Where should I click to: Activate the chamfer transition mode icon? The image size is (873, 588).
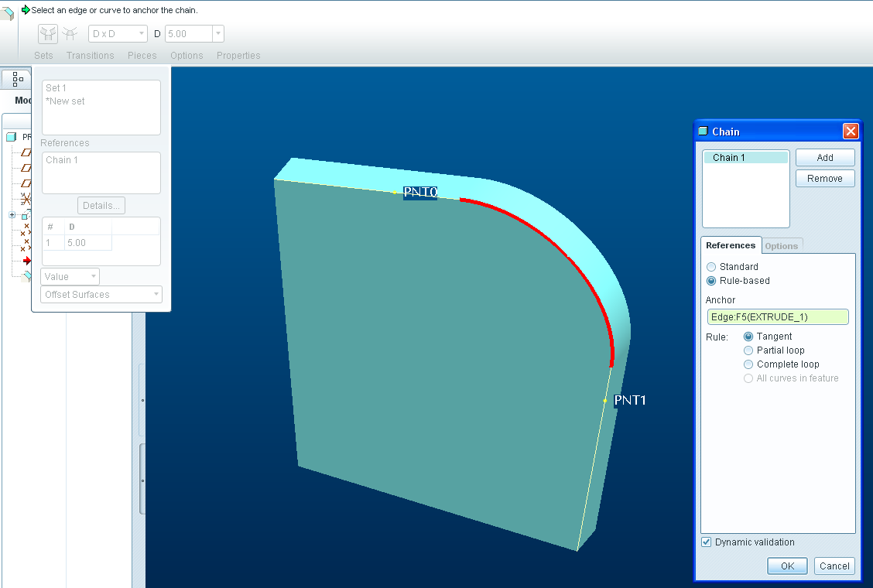click(x=70, y=34)
